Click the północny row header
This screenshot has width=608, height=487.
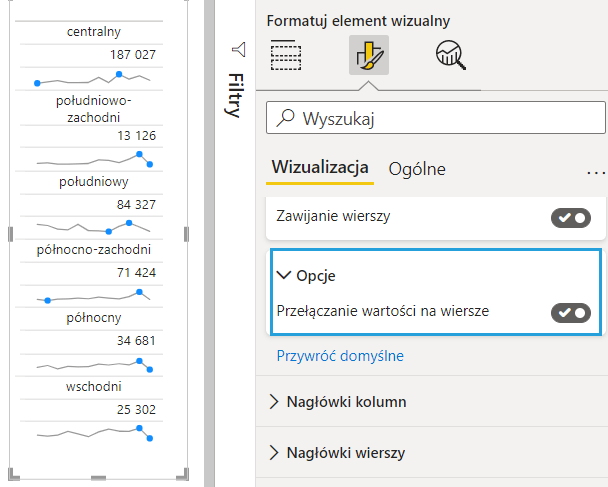(x=94, y=317)
